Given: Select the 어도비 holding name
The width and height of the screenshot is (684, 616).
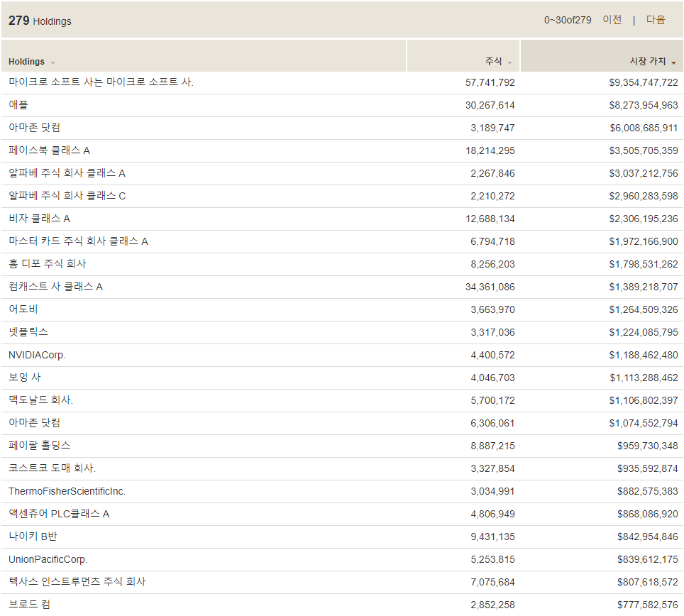Looking at the screenshot, I should pos(23,309).
